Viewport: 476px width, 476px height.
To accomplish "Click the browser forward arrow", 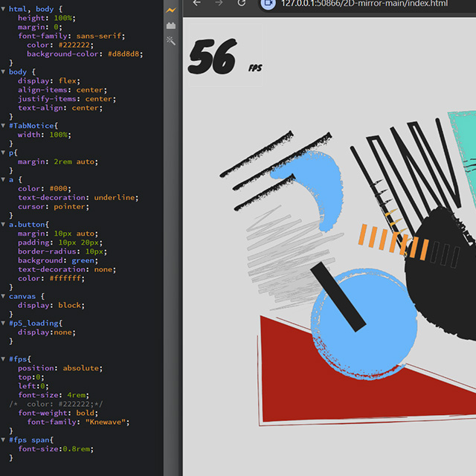I will (x=219, y=3).
